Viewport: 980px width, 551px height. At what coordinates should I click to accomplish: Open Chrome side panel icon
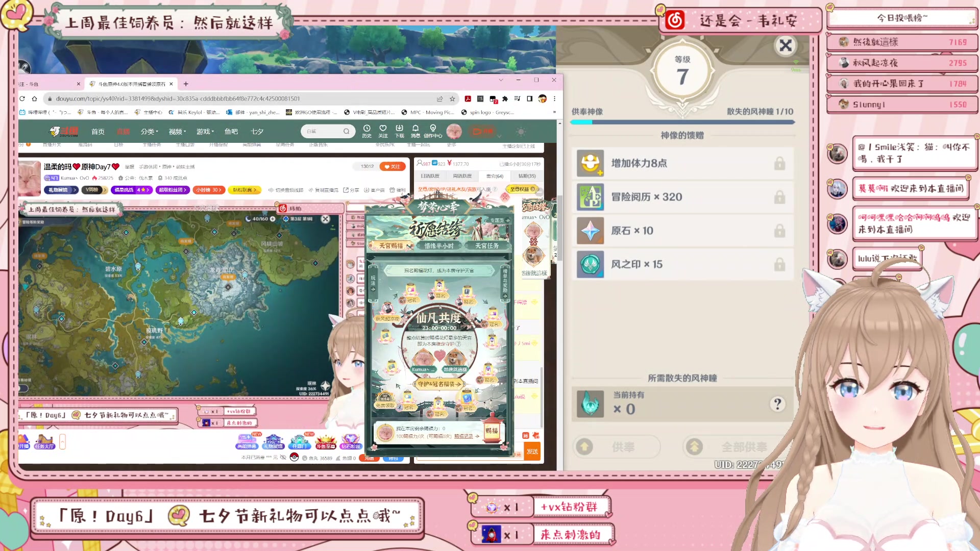[529, 98]
